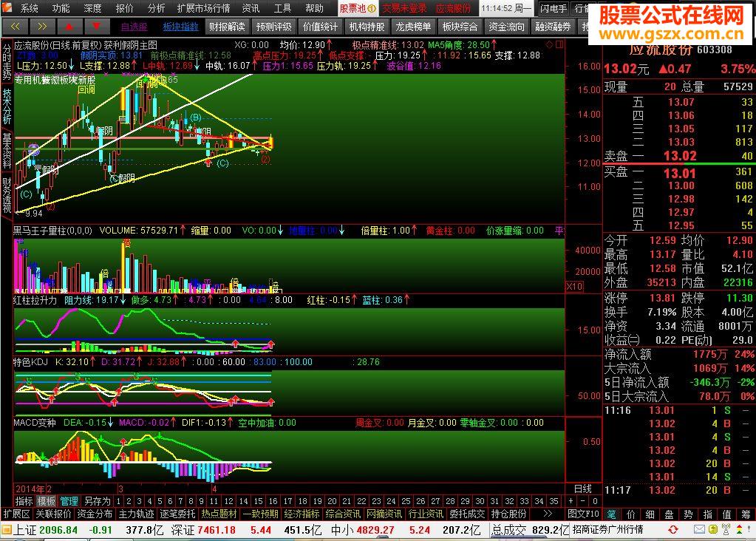
Task: Click the buy-one price 13.01 row
Action: tap(679, 173)
